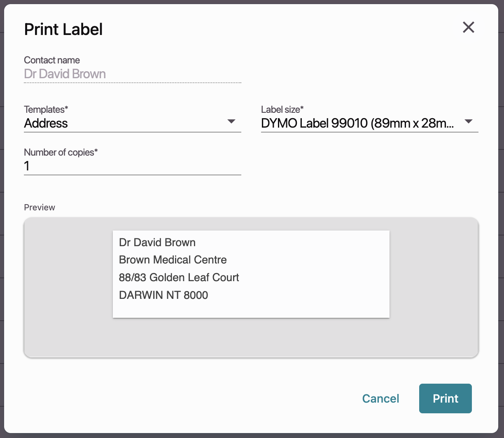Screen dimensions: 504x438
Task: Click 'Dr David Brown' line in preview
Action: click(x=157, y=242)
